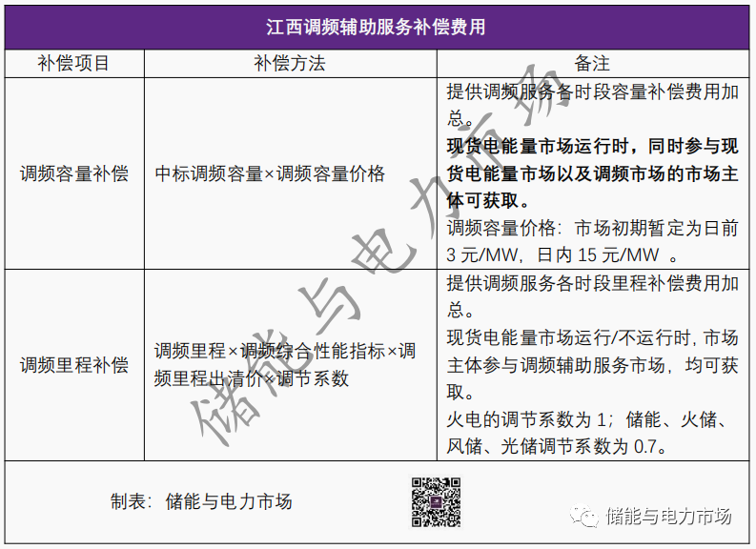Click the 中标调频容量×调频容量价格 formula cell

270,174
